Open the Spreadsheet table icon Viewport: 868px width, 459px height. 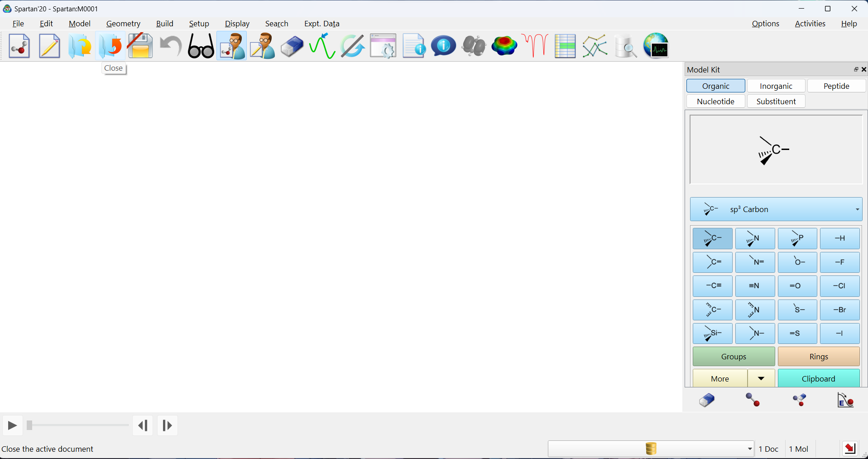click(x=565, y=46)
